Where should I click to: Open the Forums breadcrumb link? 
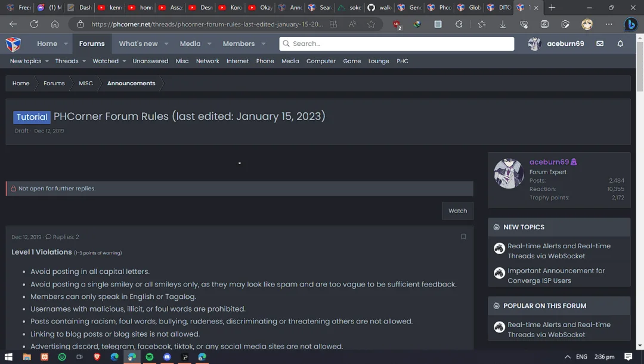pos(54,84)
